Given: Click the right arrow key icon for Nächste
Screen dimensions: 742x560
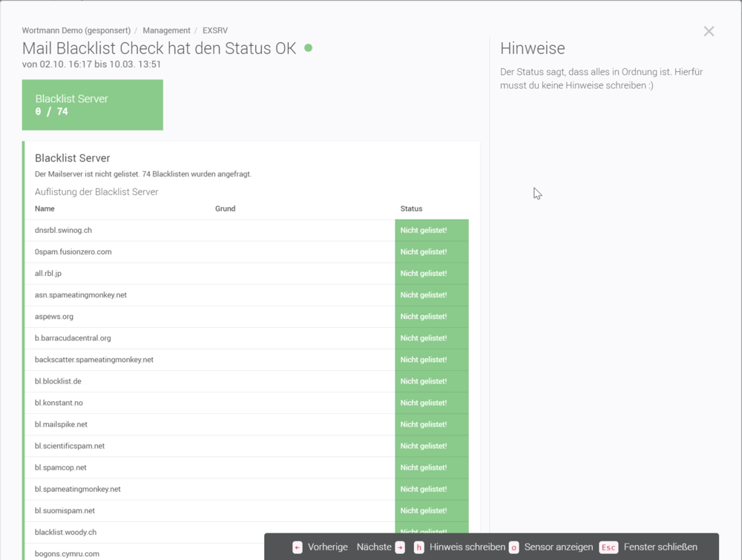Looking at the screenshot, I should (400, 547).
